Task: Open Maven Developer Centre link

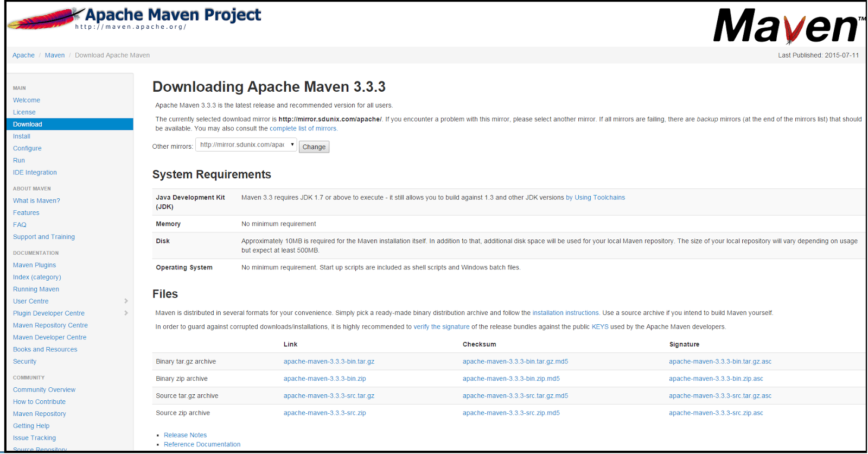Action: click(x=50, y=337)
